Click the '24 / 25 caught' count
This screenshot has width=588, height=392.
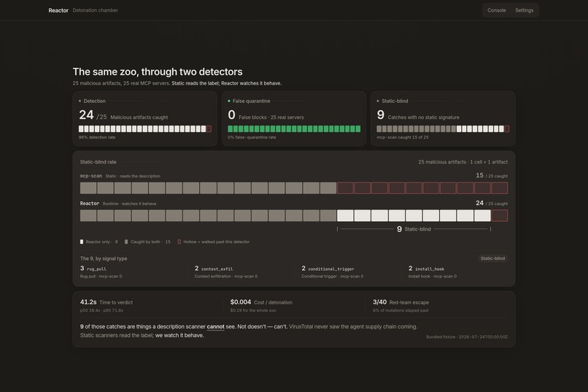[x=492, y=204]
